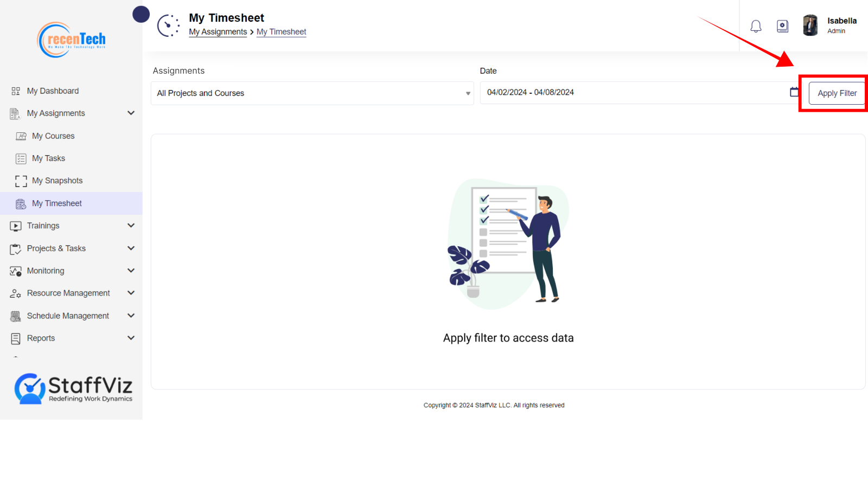The width and height of the screenshot is (868, 487).
Task: Click the Apply Filter button
Action: (x=837, y=93)
